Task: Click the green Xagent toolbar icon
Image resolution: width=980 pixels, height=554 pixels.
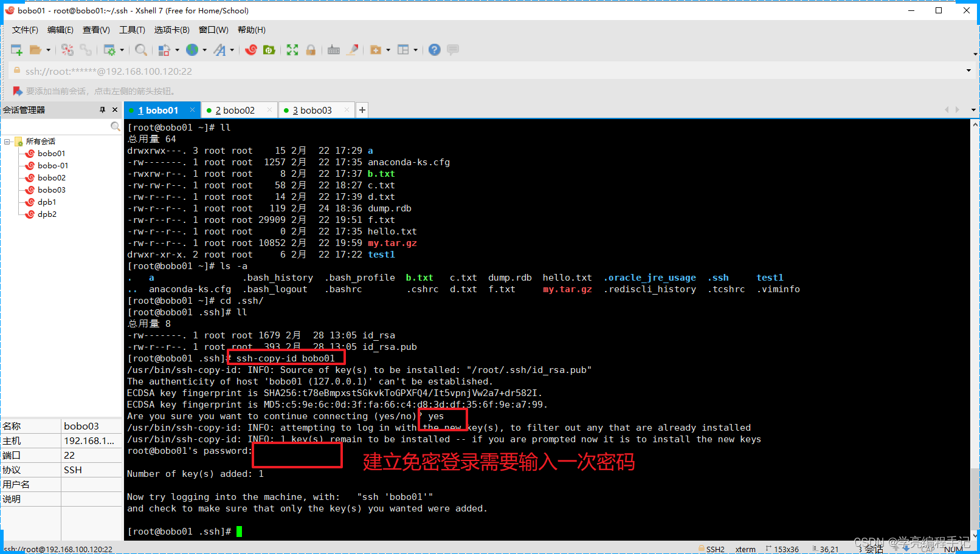Action: tap(269, 50)
